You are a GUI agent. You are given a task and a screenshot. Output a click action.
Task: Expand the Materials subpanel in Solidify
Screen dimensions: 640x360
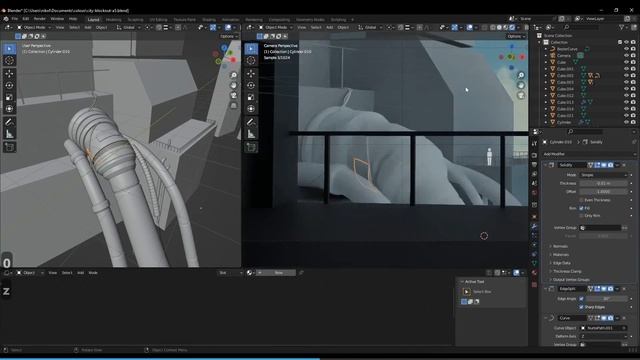pos(560,255)
